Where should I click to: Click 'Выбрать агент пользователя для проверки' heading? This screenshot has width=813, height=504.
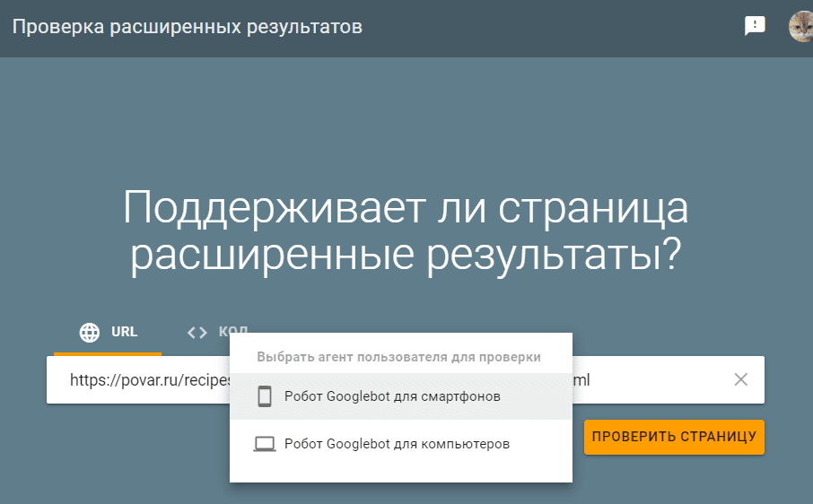click(398, 357)
